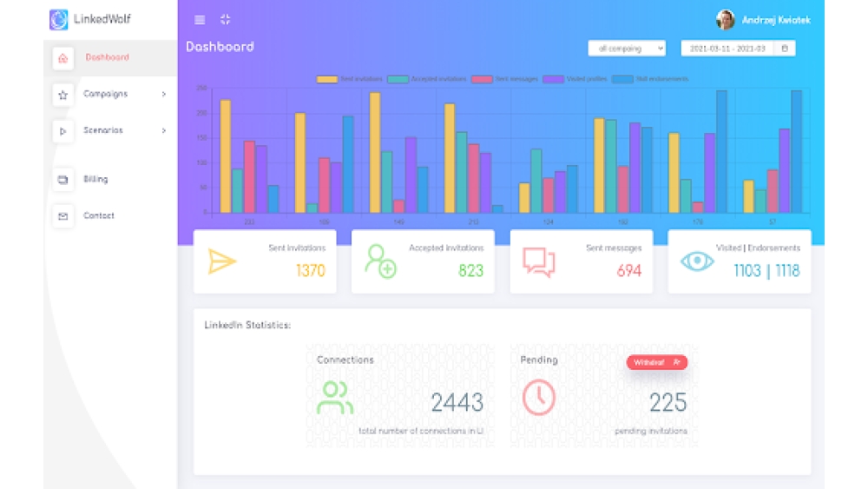Click the Contact envelope icon

pyautogui.click(x=62, y=216)
